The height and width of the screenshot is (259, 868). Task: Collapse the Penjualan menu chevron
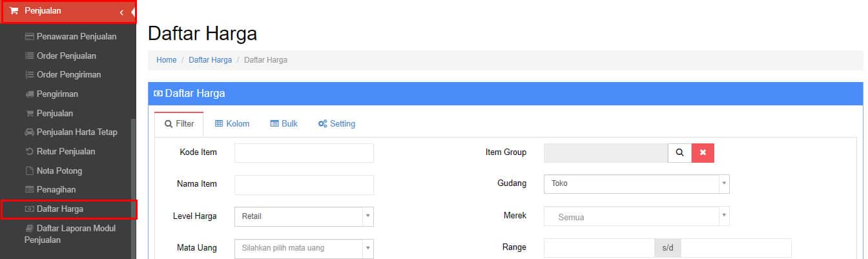(x=121, y=12)
